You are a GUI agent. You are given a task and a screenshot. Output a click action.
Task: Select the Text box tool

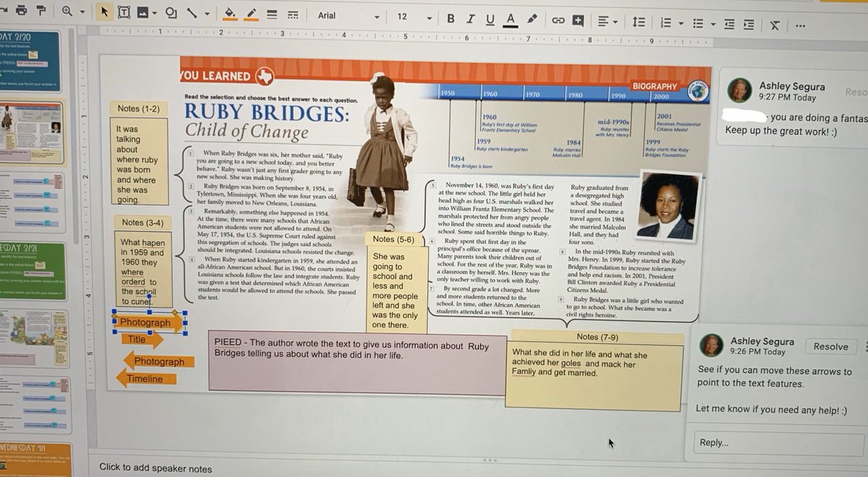coord(124,14)
